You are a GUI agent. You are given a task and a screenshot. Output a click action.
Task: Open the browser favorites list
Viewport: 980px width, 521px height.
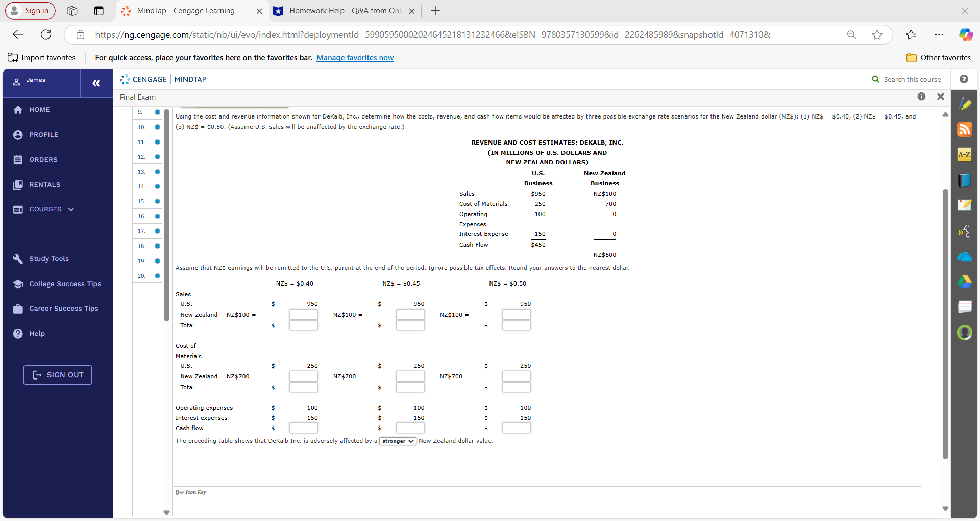tap(911, 35)
